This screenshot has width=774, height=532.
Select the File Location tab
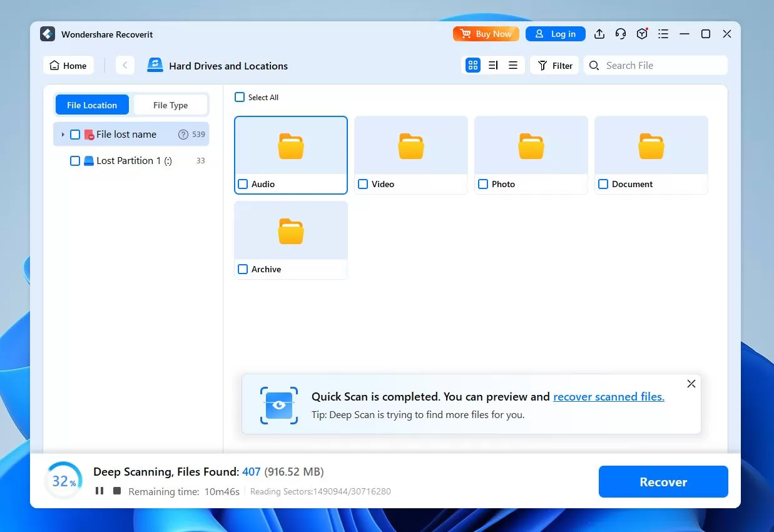point(92,105)
